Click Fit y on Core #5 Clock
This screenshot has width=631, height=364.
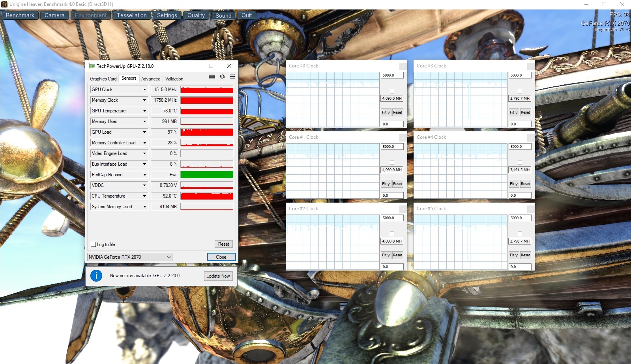514,255
